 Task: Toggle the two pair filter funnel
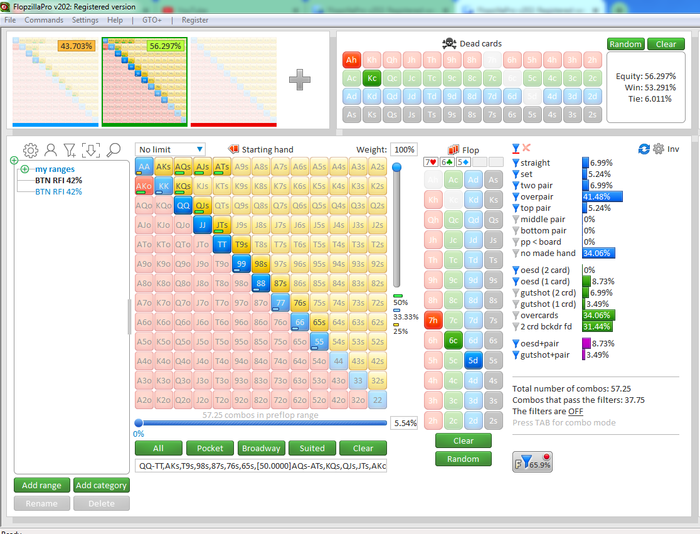pos(516,185)
